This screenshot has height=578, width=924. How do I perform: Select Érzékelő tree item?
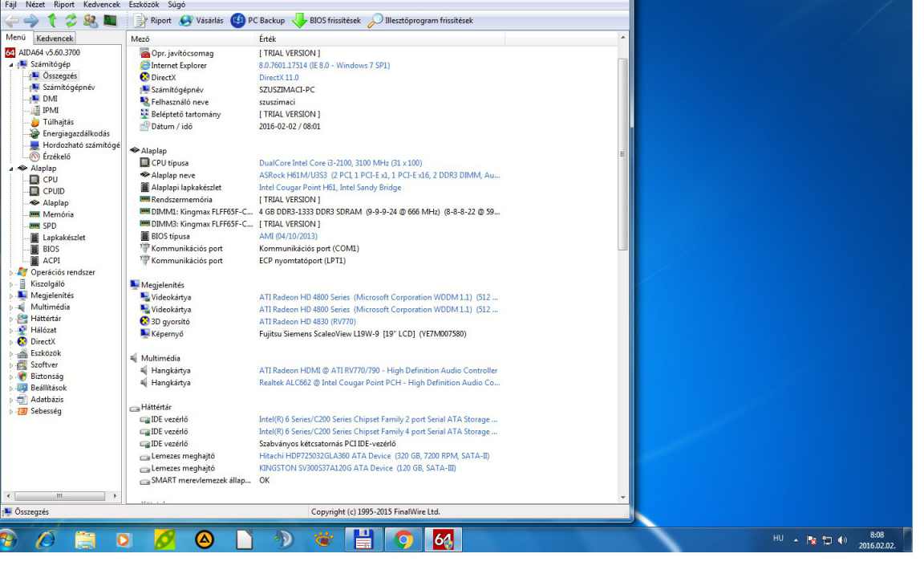(57, 157)
